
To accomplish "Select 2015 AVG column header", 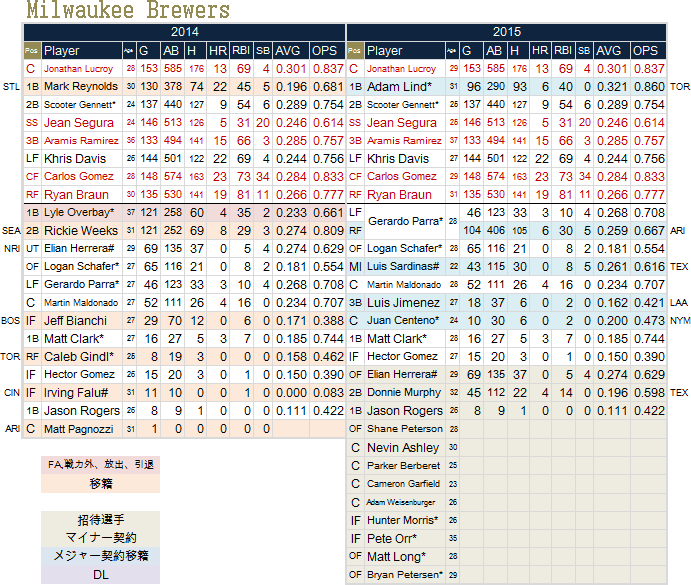I will 611,51.
